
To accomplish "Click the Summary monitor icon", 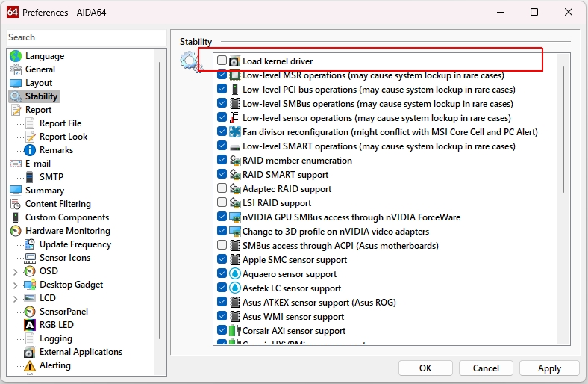I will click(x=16, y=191).
